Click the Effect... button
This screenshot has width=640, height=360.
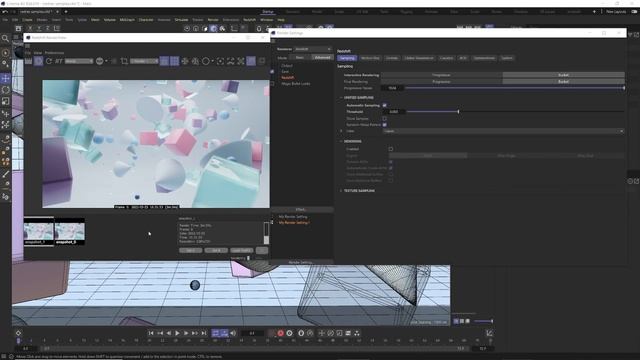[301, 209]
